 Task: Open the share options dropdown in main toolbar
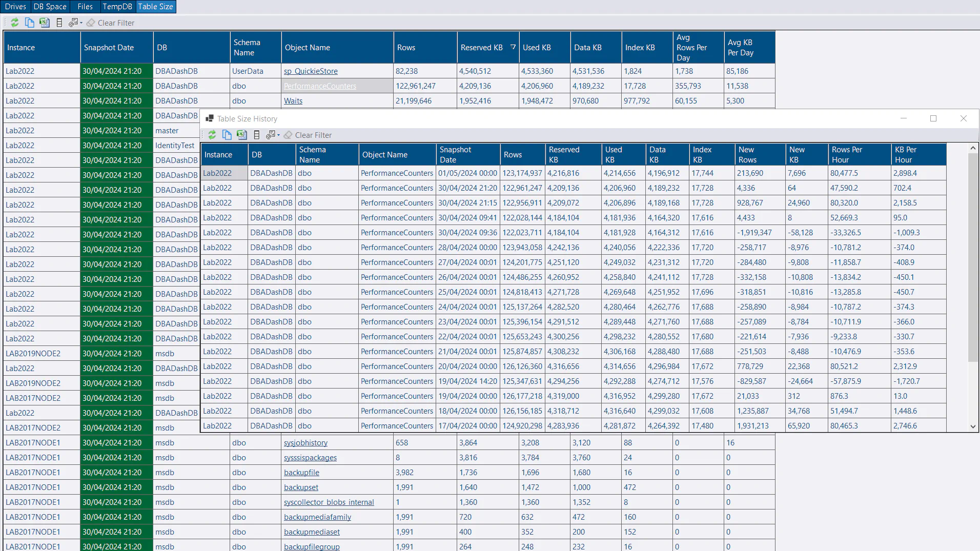pyautogui.click(x=76, y=23)
